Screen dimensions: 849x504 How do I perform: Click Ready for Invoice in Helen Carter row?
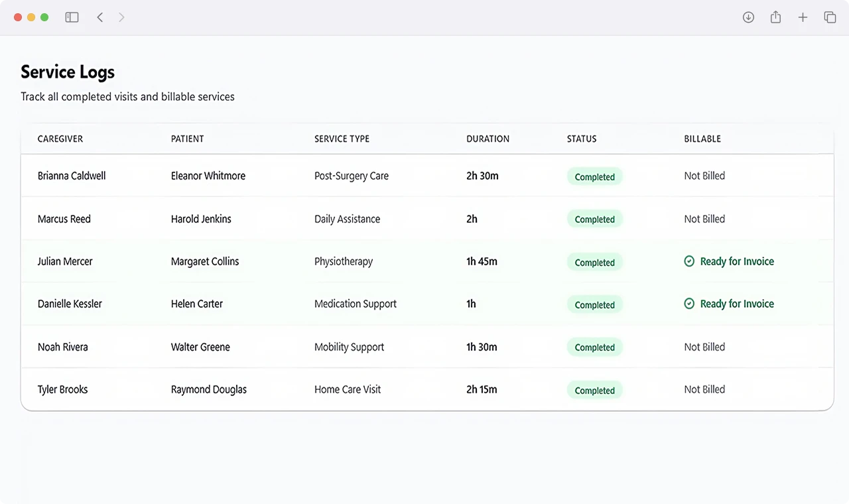tap(737, 304)
